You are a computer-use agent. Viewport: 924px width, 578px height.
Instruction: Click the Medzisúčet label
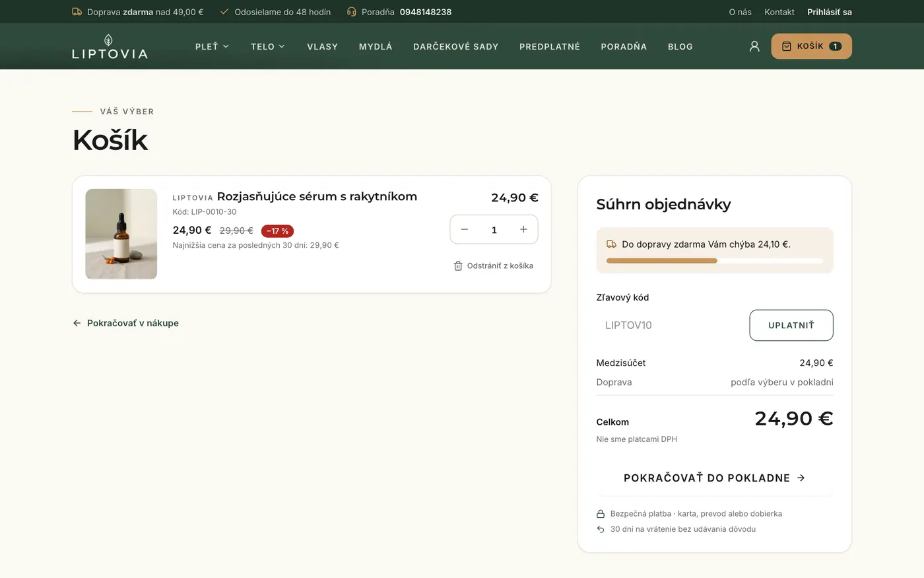(x=621, y=363)
